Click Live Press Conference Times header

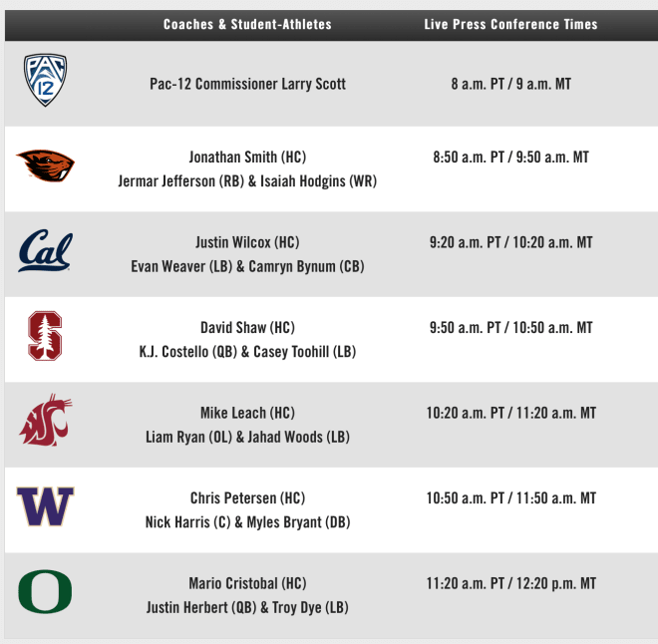pos(510,24)
